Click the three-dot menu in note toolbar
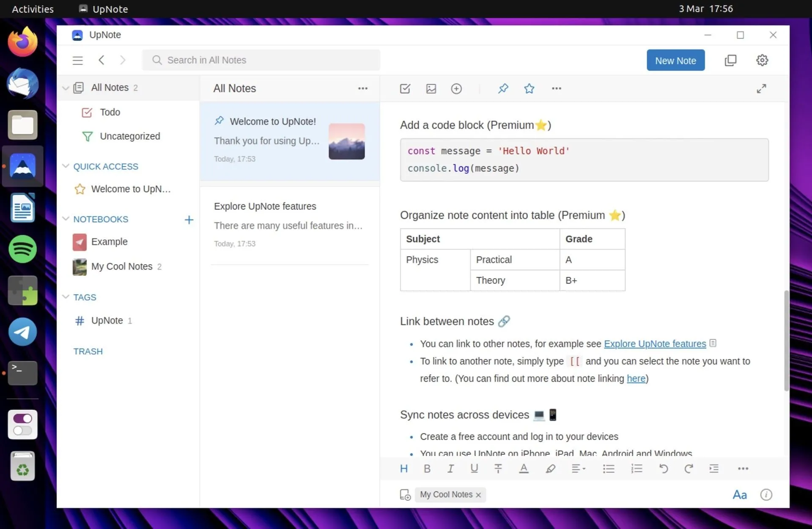The width and height of the screenshot is (812, 529). (555, 88)
